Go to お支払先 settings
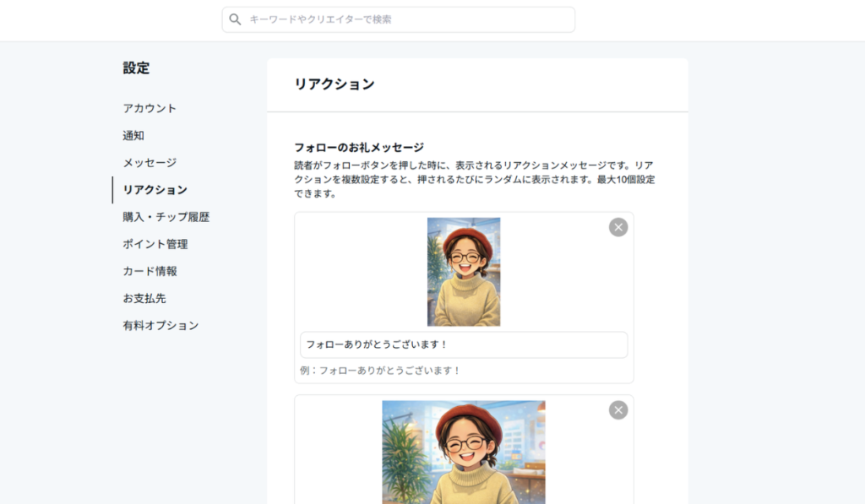 [x=144, y=298]
